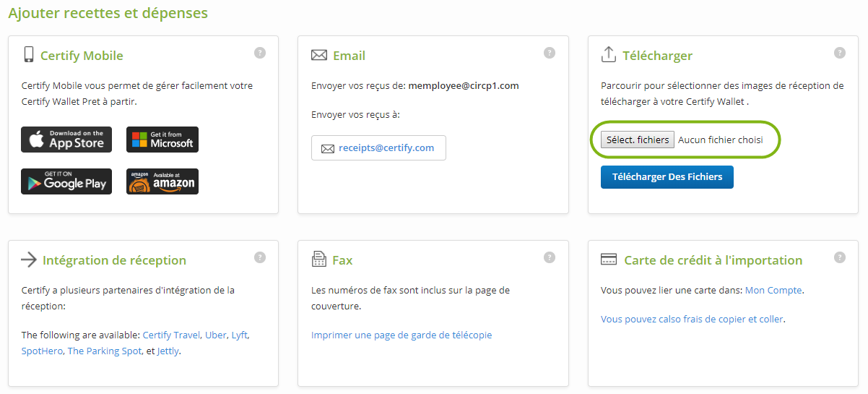The image size is (868, 394).
Task: Click the mobile phone icon
Action: (x=29, y=55)
